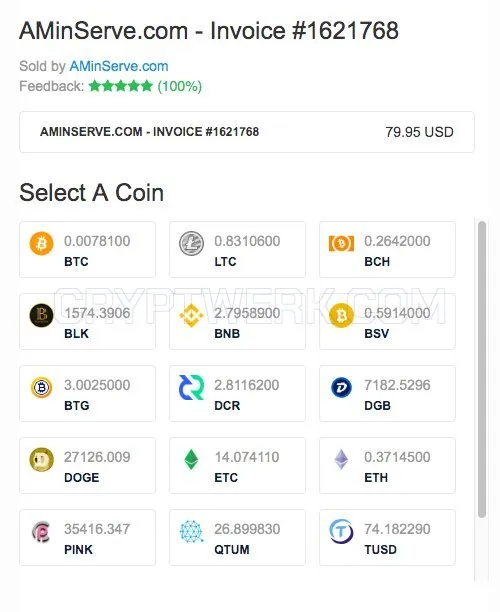Pick the Pinkcoin PINK icon

(41, 532)
